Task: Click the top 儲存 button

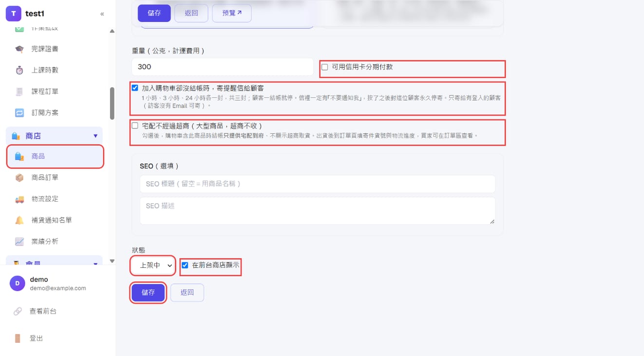Action: pyautogui.click(x=154, y=13)
